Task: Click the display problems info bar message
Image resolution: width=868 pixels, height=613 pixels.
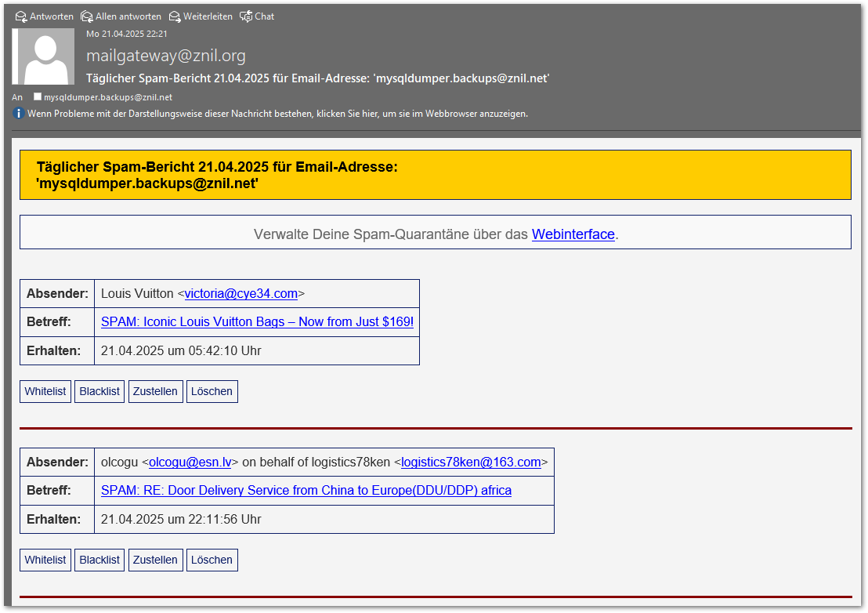Action: 277,114
